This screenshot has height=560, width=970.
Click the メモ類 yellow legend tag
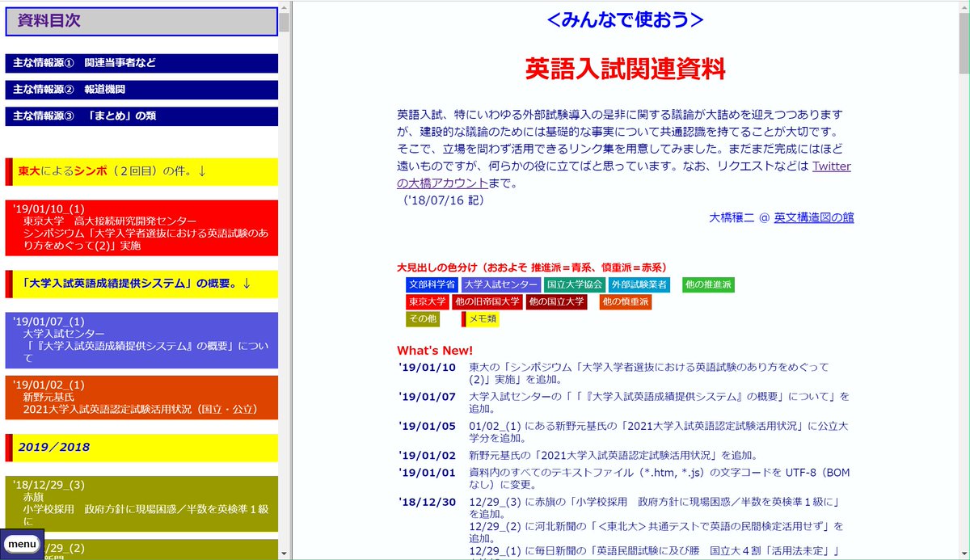[x=481, y=319]
